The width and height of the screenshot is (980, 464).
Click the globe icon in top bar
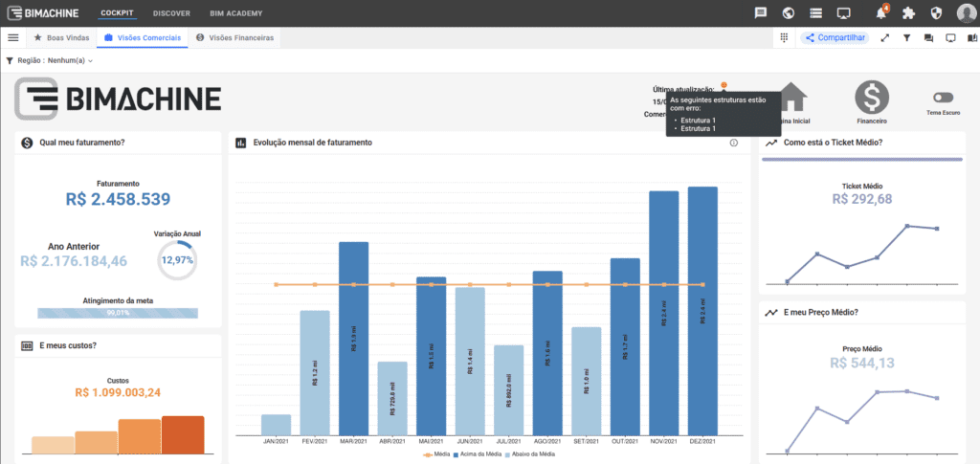[x=789, y=13]
